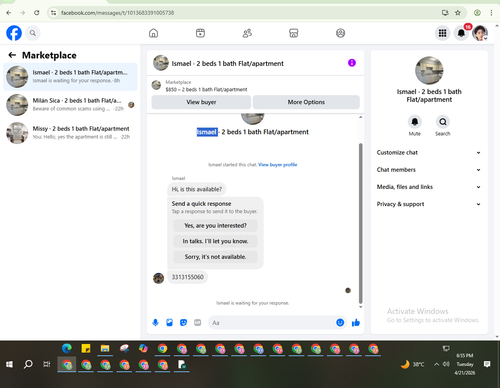Screen dimensions: 500x388
Task: Bookmark this page star icon
Action: pyautogui.click(x=458, y=13)
